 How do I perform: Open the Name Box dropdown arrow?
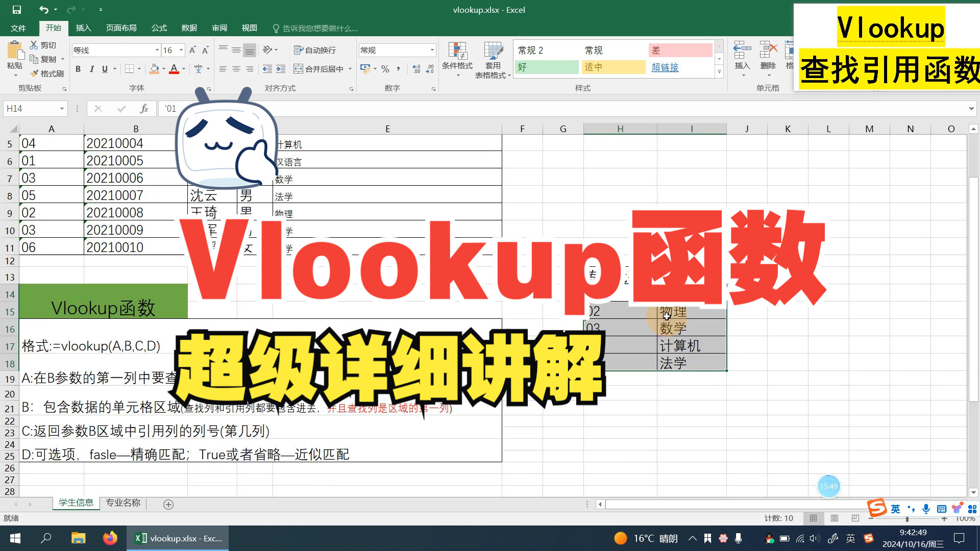[62, 109]
